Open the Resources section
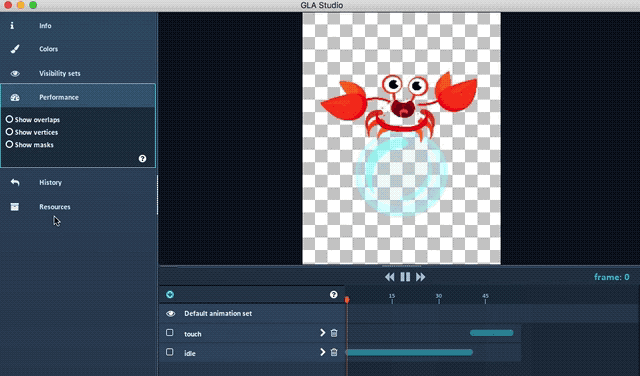Image resolution: width=640 pixels, height=376 pixels. pos(78,207)
